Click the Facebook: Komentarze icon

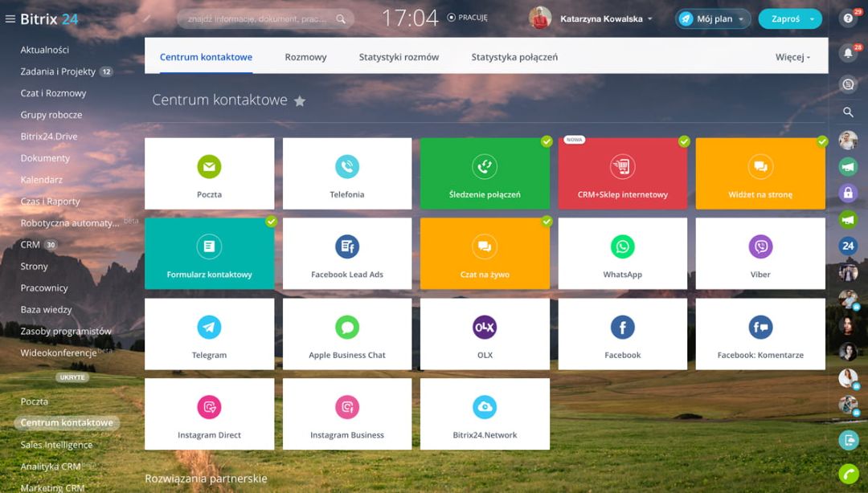760,327
